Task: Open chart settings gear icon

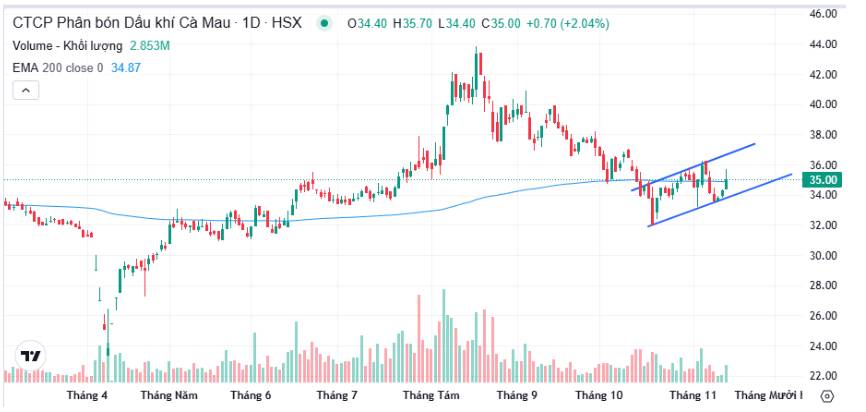Action: point(827,396)
